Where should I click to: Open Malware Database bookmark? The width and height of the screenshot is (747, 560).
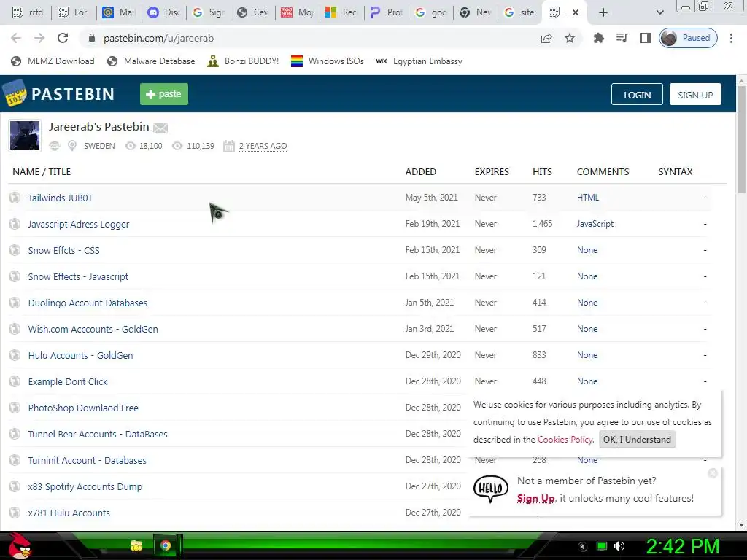(151, 61)
